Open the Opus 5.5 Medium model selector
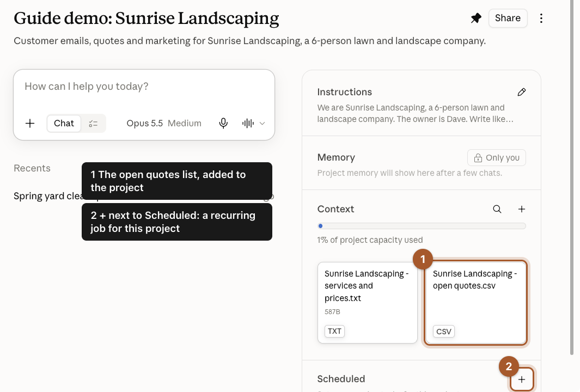The height and width of the screenshot is (392, 580). click(x=164, y=123)
